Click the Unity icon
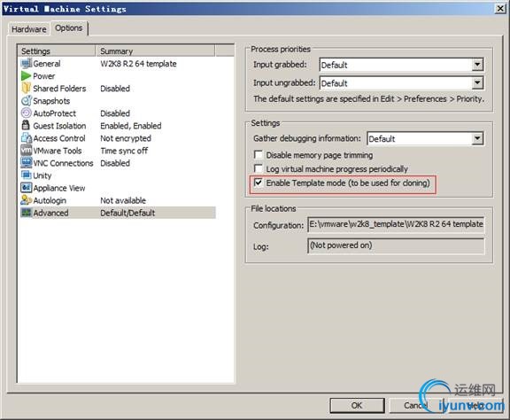The height and width of the screenshot is (420, 510). 27,175
